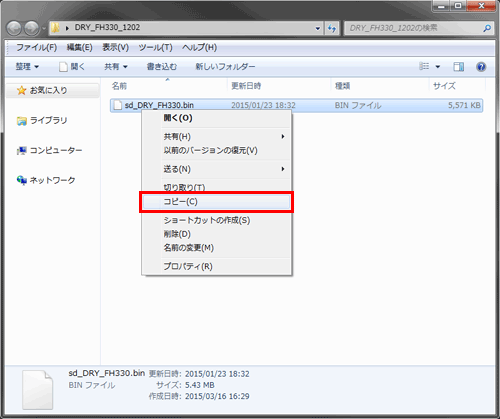Open コンピューター in the navigation pane
The width and height of the screenshot is (500, 419).
[x=49, y=151]
